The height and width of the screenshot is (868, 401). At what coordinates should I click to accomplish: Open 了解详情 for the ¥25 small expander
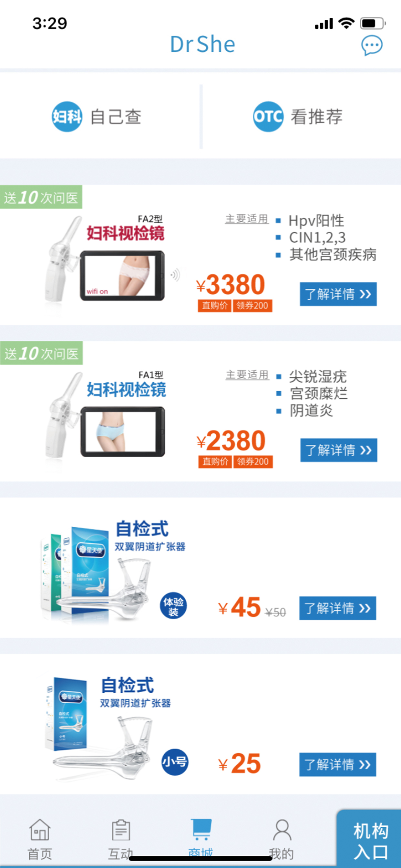338,765
